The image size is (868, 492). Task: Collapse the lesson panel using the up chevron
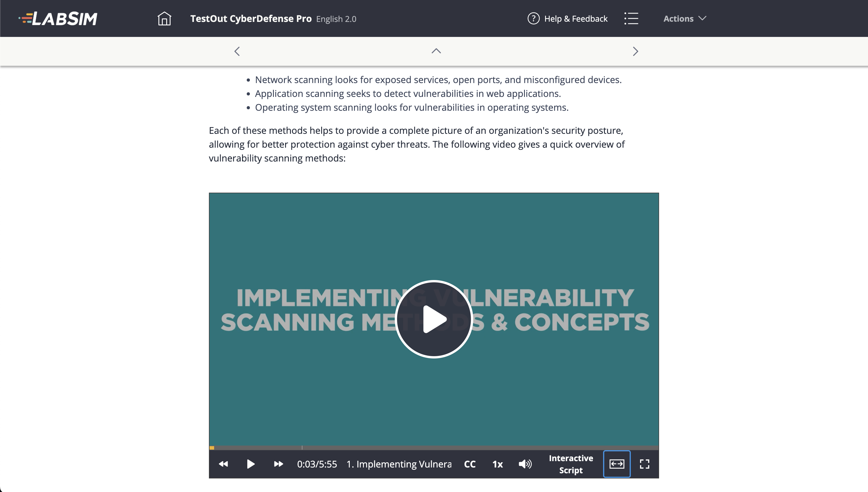(436, 51)
